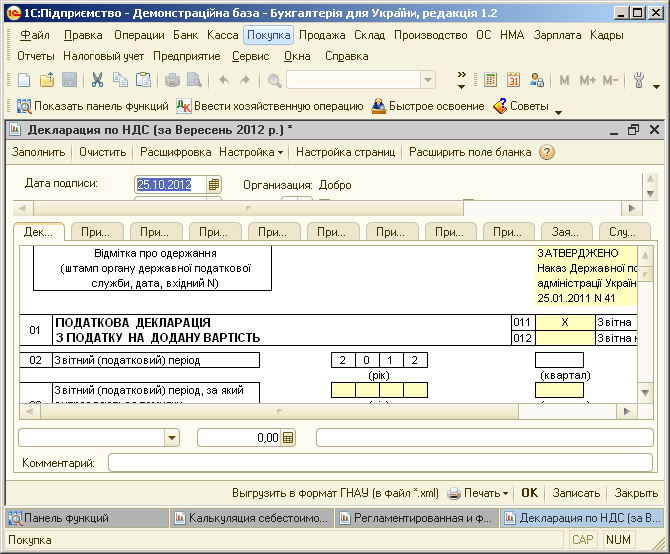Click Очистить button

point(103,152)
